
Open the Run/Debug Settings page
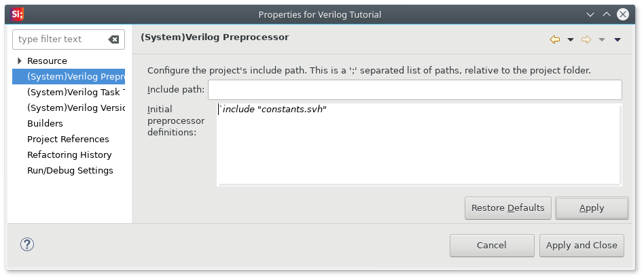point(70,170)
